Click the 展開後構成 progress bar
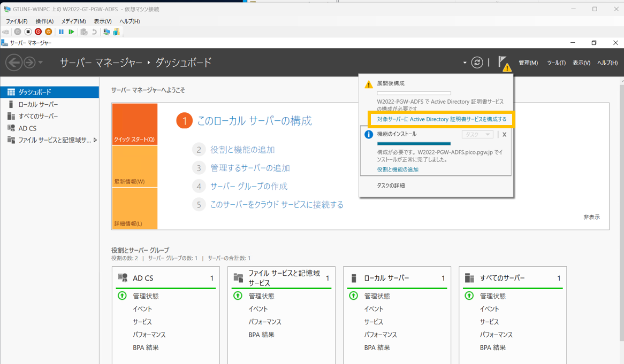 coord(414,94)
